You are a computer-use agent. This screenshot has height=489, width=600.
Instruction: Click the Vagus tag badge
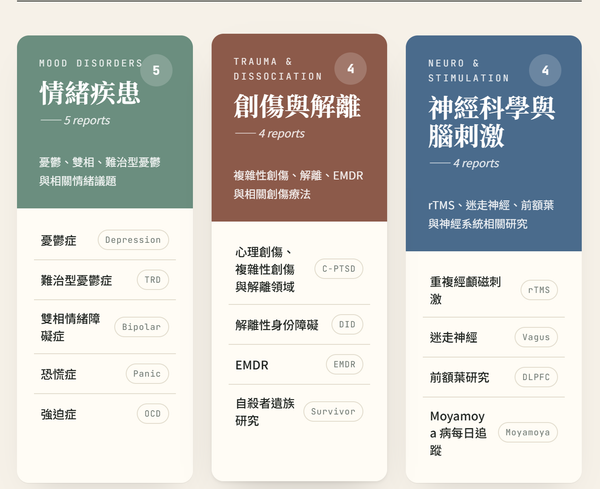click(536, 337)
